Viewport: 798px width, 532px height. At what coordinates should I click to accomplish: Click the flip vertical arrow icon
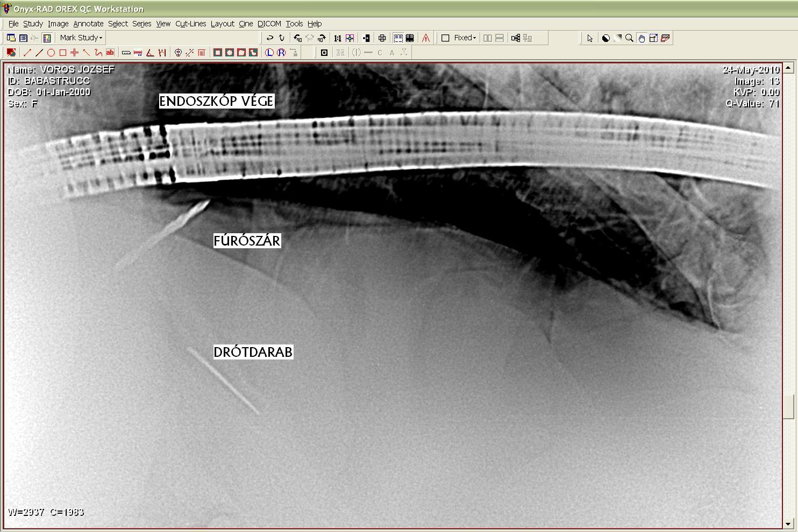[x=281, y=38]
